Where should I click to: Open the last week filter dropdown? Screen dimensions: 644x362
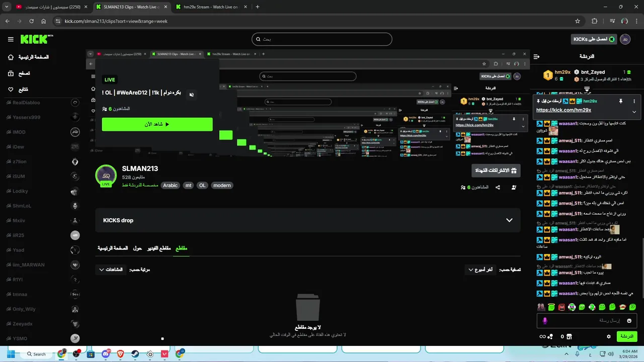[x=480, y=269]
